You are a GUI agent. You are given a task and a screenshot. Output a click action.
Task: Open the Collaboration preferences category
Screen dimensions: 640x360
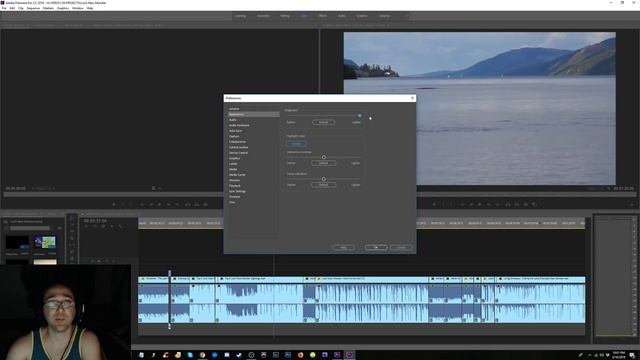coord(237,142)
